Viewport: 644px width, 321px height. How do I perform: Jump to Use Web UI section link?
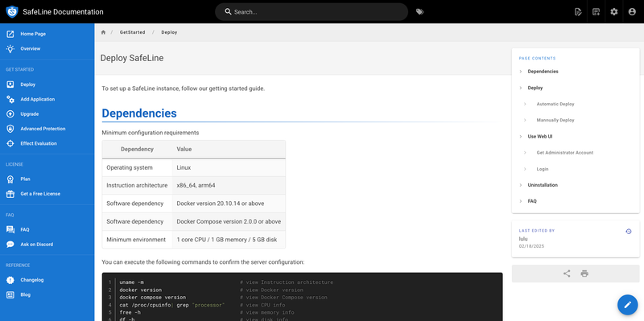click(540, 136)
